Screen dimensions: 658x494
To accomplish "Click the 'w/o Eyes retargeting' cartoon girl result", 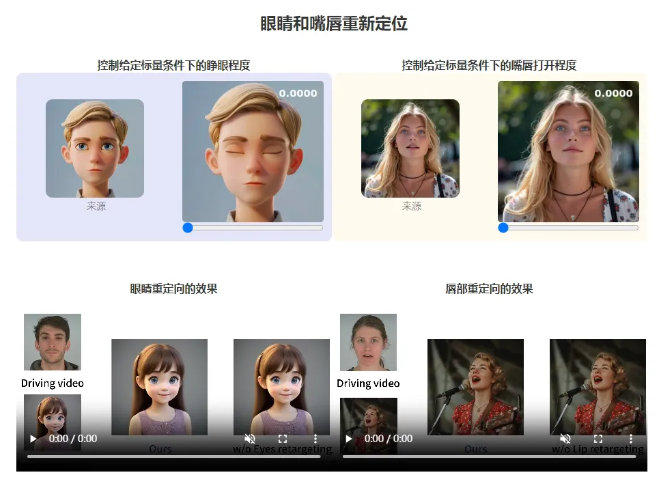I will 282,387.
